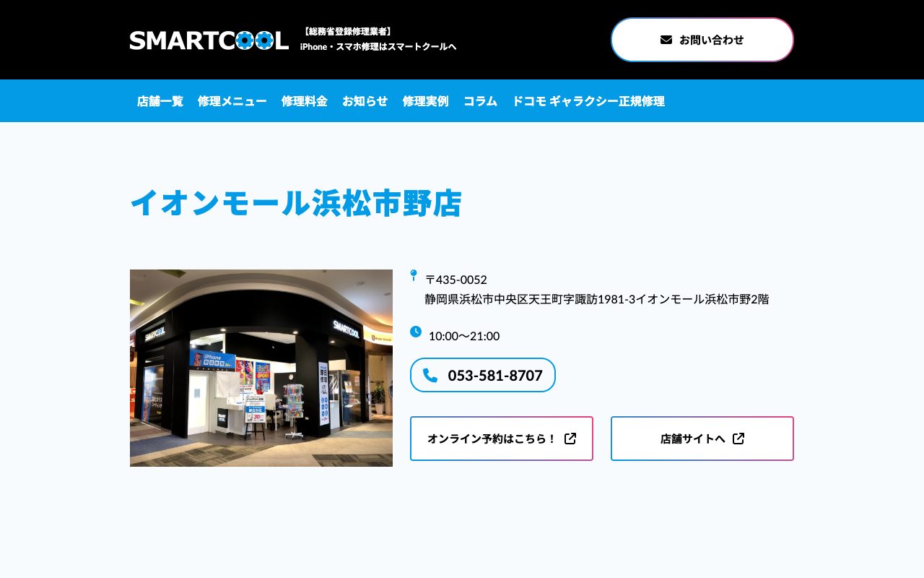Image resolution: width=924 pixels, height=578 pixels.
Task: Click the phone handset icon
Action: (x=430, y=375)
